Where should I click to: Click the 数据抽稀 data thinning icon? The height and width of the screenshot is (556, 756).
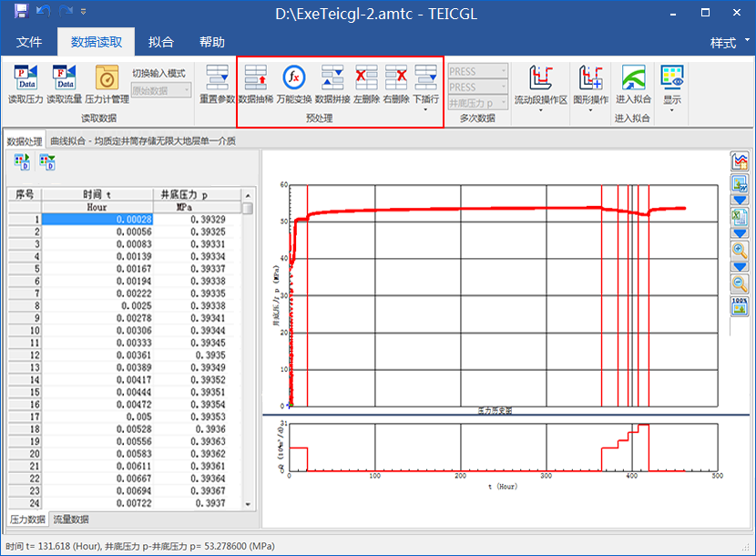point(254,77)
